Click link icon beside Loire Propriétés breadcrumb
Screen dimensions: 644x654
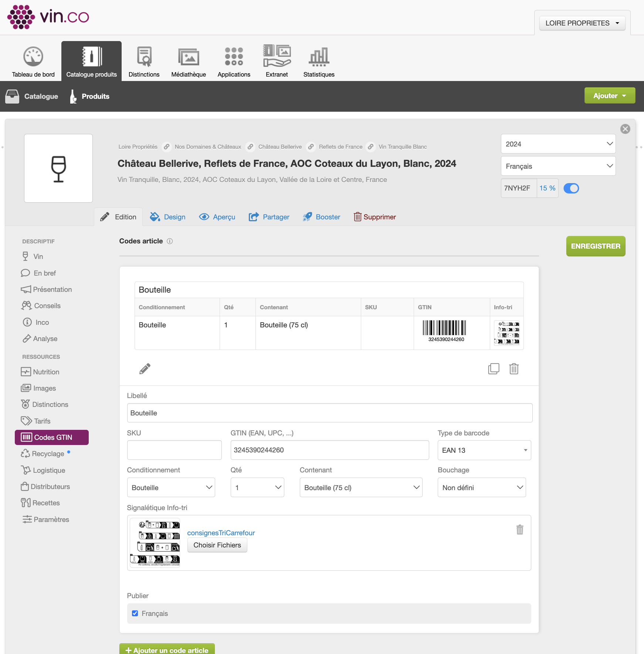coord(167,147)
